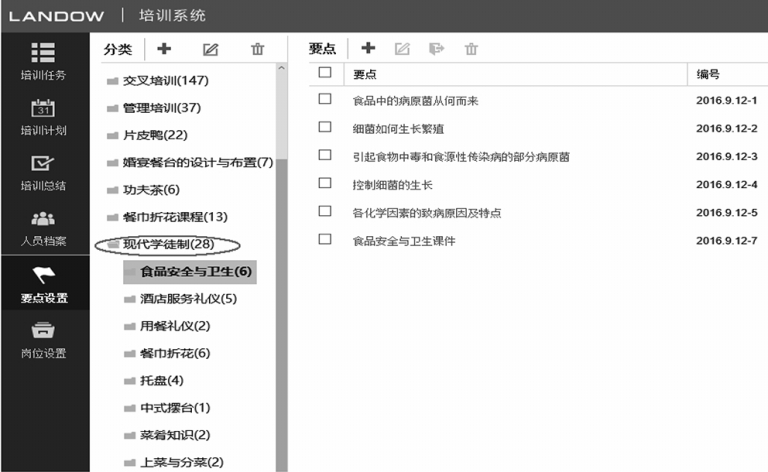This screenshot has width=768, height=472.
Task: Open 培训总结 in the sidebar
Action: pyautogui.click(x=44, y=172)
